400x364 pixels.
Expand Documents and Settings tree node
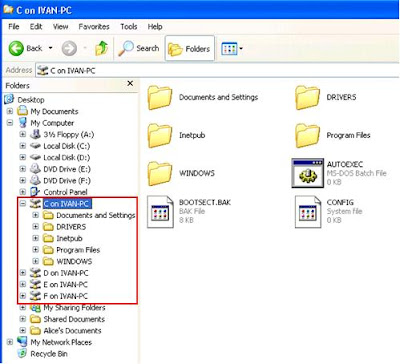coord(36,215)
